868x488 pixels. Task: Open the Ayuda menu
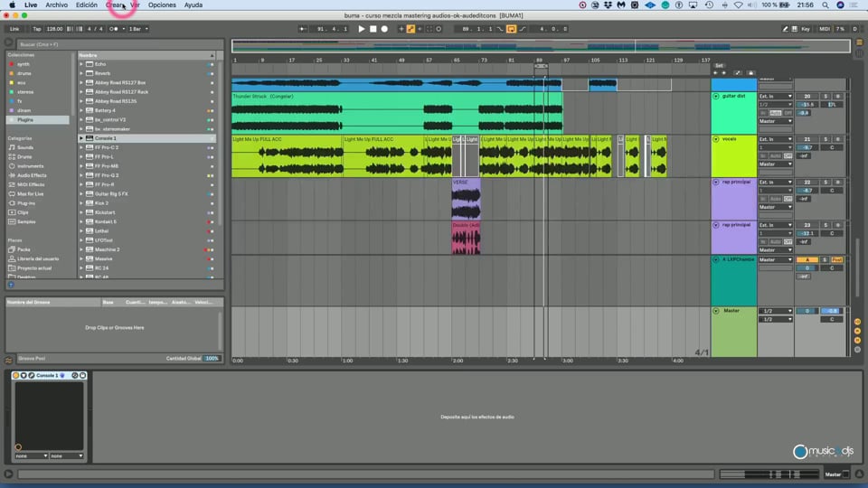pyautogui.click(x=193, y=5)
